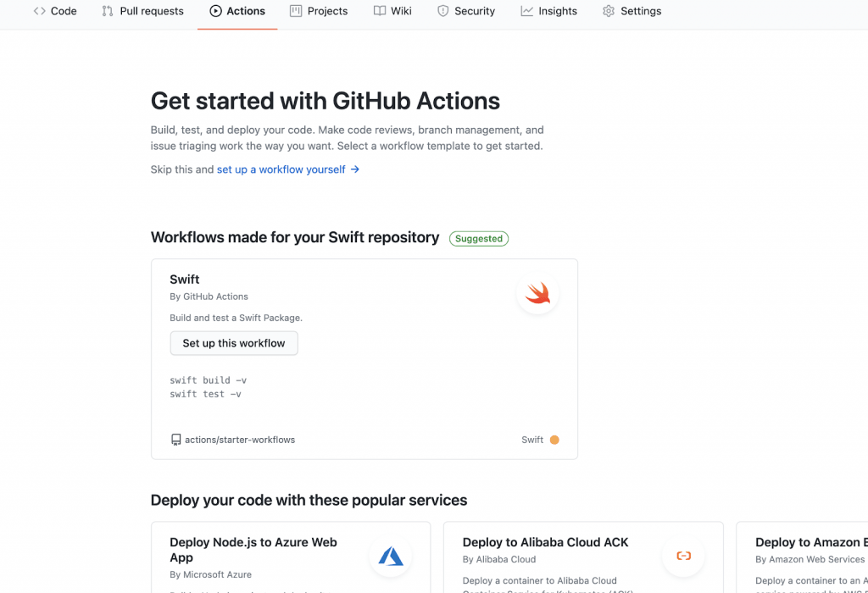Switch to the Actions tab
This screenshot has width=868, height=593.
[237, 11]
